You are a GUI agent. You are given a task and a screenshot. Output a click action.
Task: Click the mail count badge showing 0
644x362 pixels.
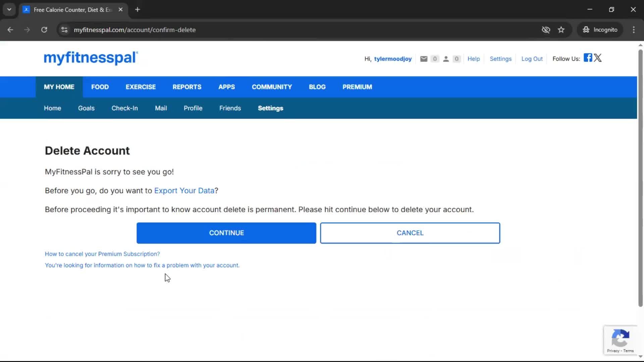(435, 59)
